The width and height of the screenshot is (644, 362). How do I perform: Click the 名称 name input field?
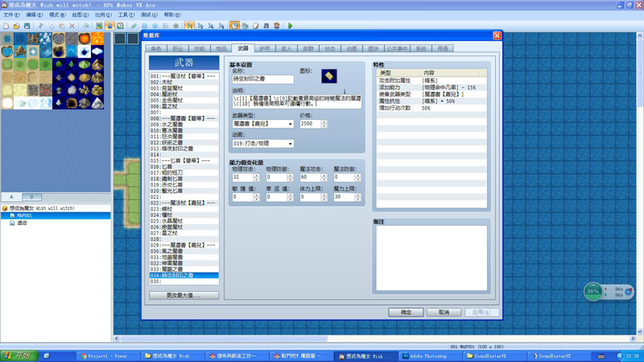tap(263, 79)
